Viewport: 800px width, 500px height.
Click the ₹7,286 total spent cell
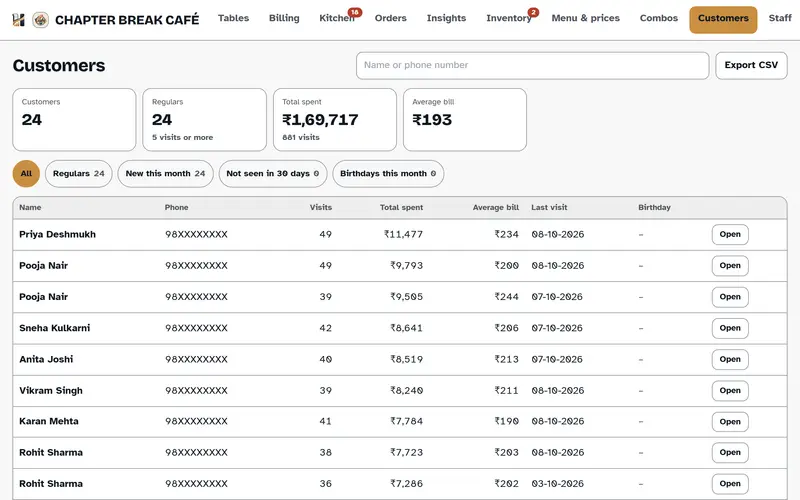406,484
